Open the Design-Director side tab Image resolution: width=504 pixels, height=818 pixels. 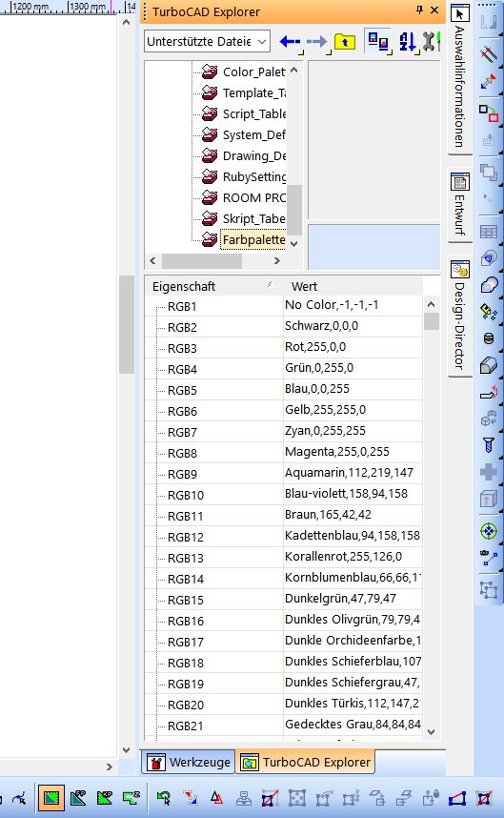pyautogui.click(x=459, y=316)
